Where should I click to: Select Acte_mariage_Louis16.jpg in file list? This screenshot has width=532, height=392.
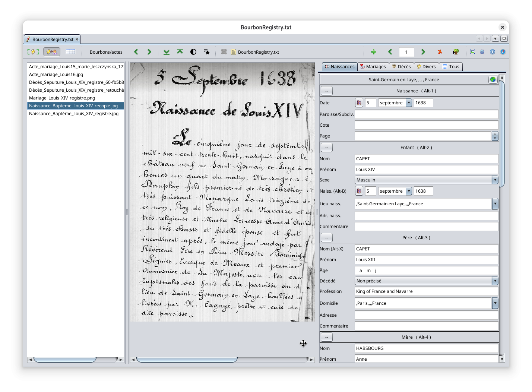pos(76,74)
